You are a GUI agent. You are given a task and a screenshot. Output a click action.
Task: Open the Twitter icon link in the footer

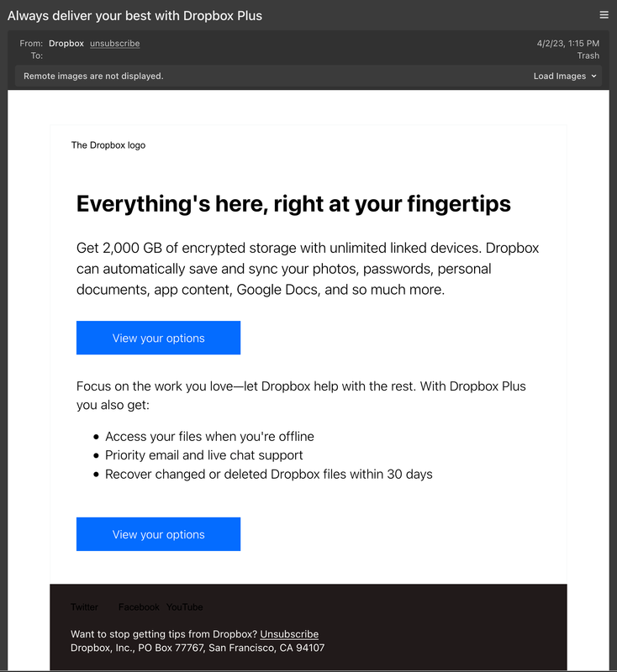pos(84,607)
